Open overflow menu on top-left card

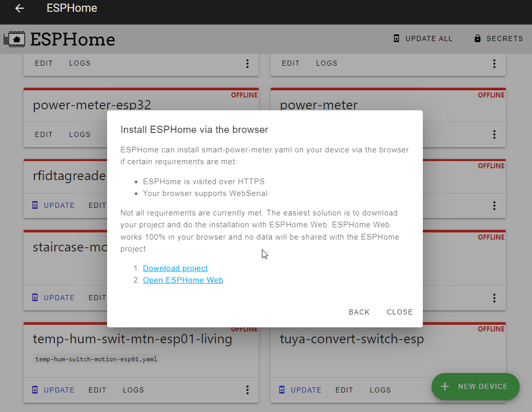pyautogui.click(x=248, y=64)
